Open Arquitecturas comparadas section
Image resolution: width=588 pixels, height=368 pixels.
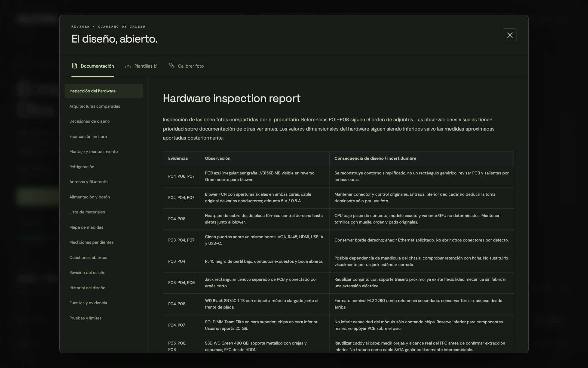tap(104, 106)
